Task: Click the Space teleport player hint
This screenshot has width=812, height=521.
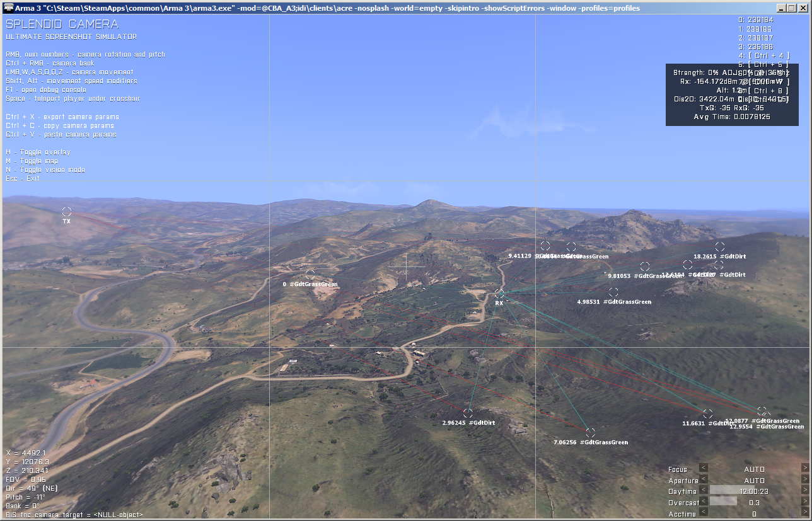Action: click(x=72, y=98)
